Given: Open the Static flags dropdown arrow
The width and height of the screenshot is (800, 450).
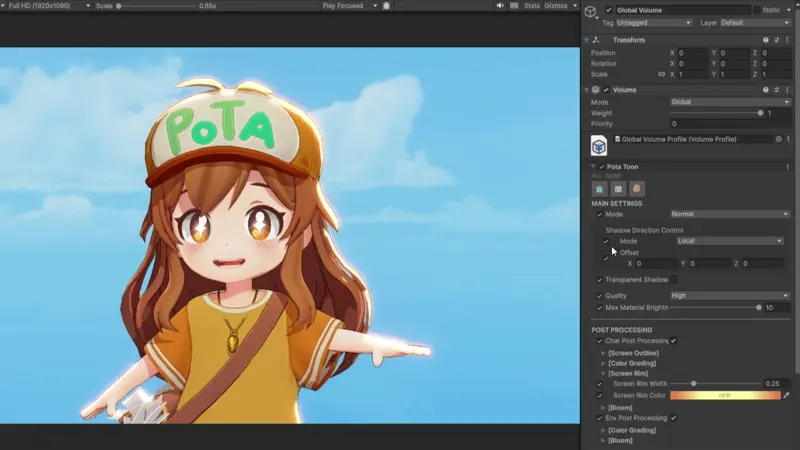Looking at the screenshot, I should [788, 10].
